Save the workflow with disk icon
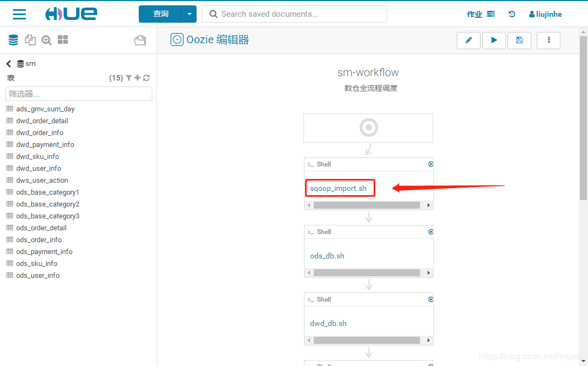Viewport: 588px width, 366px height. [519, 40]
